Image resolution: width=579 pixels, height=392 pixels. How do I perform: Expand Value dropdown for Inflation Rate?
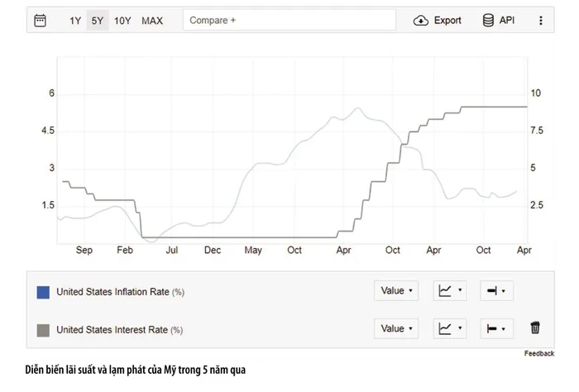tap(396, 291)
